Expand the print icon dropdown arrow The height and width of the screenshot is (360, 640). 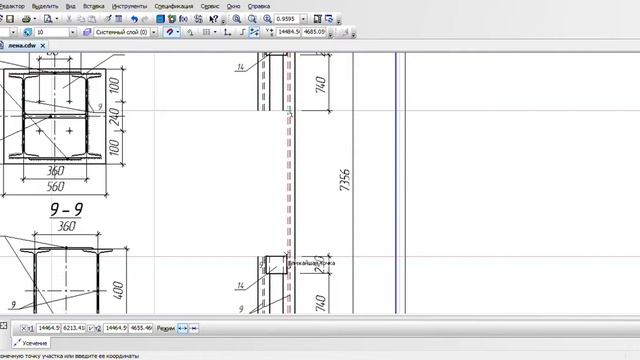[x=35, y=19]
